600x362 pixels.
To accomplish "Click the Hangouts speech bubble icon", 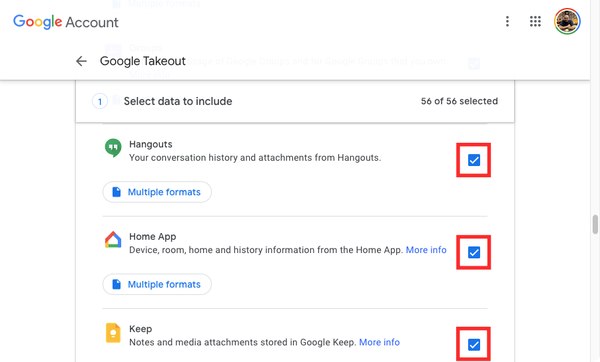I will click(x=113, y=148).
